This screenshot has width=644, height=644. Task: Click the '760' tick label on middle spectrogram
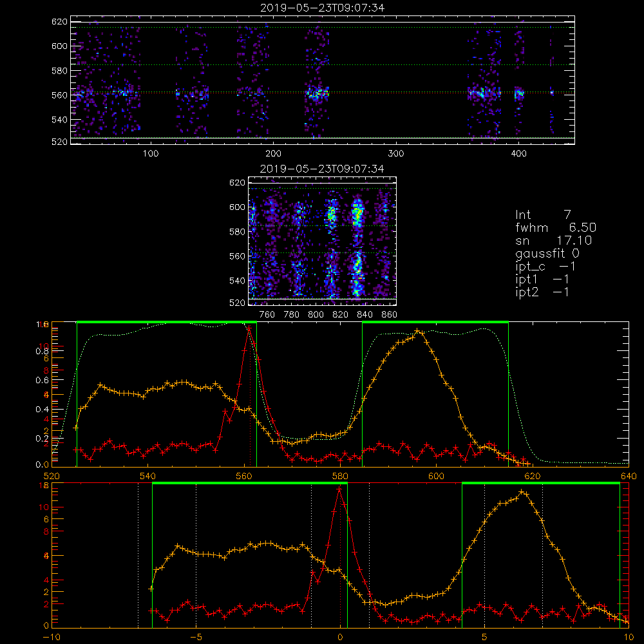[x=267, y=315]
